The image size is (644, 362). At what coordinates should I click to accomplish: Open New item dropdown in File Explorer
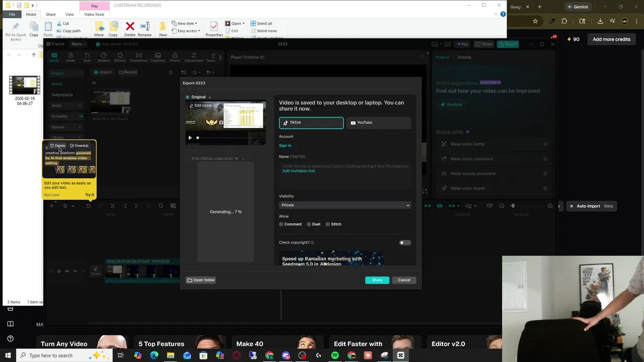pyautogui.click(x=184, y=24)
